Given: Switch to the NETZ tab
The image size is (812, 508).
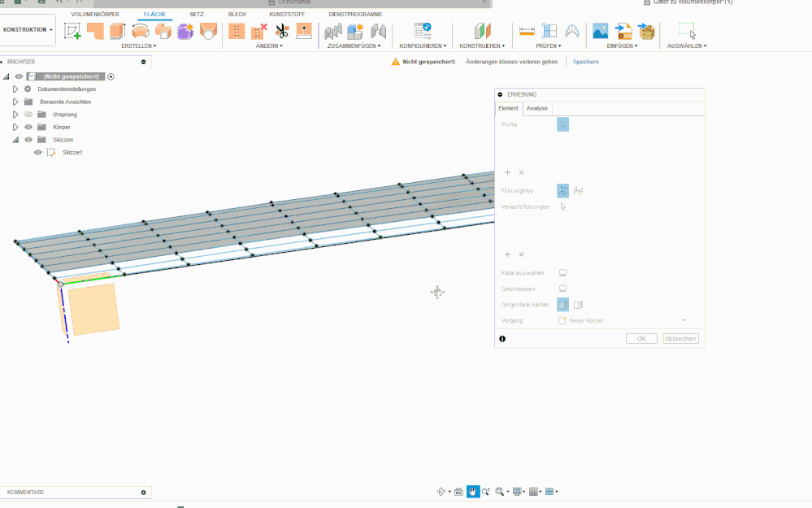Looking at the screenshot, I should click(x=197, y=15).
